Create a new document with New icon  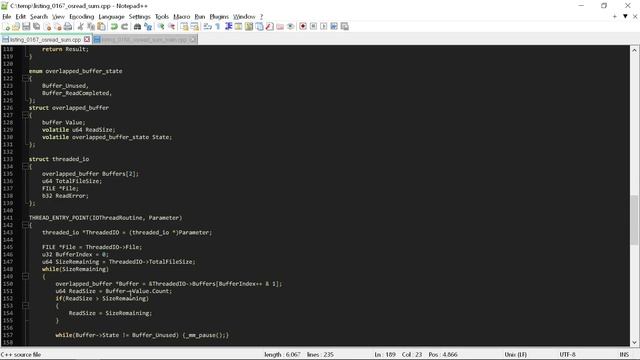[x=6, y=27]
